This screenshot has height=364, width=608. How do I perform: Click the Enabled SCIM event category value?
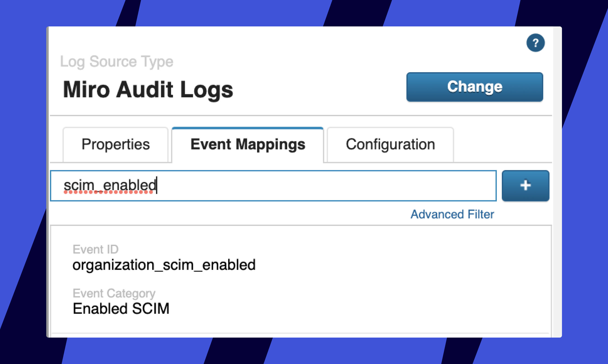(x=121, y=309)
